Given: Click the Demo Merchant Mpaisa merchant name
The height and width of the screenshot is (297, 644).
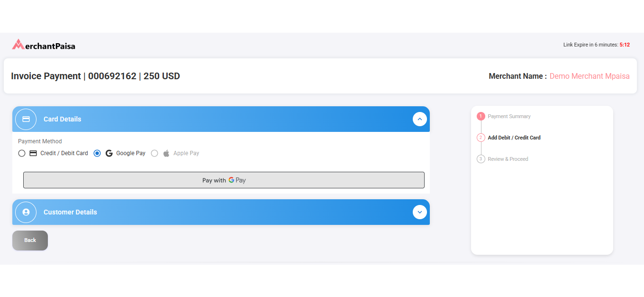Looking at the screenshot, I should click(x=590, y=76).
